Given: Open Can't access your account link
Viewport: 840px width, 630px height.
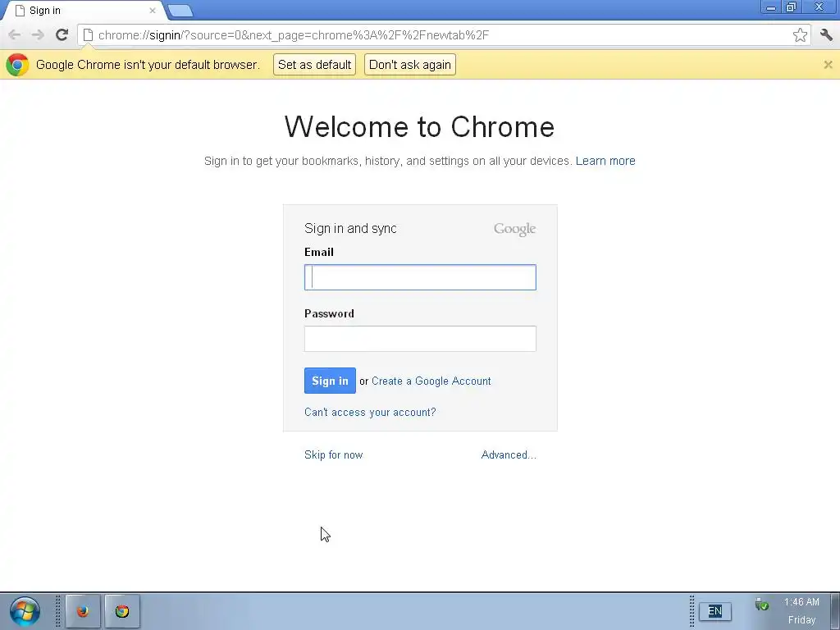Looking at the screenshot, I should click(x=370, y=412).
